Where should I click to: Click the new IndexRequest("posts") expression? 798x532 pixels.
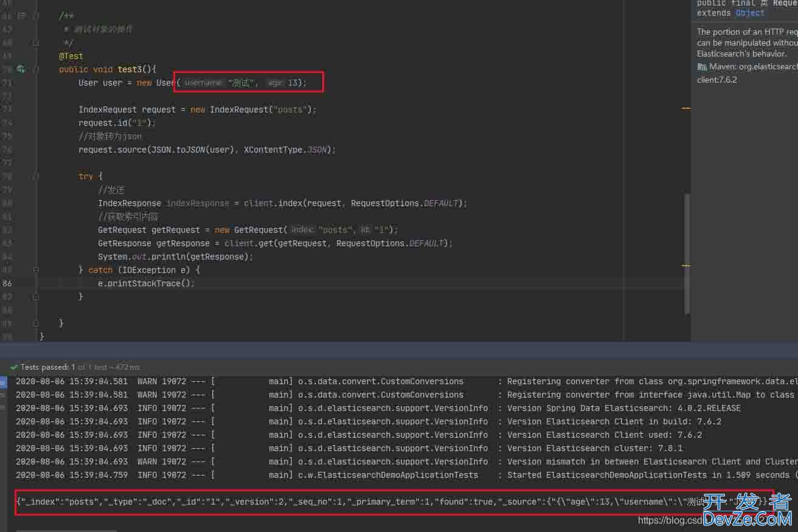coord(251,109)
